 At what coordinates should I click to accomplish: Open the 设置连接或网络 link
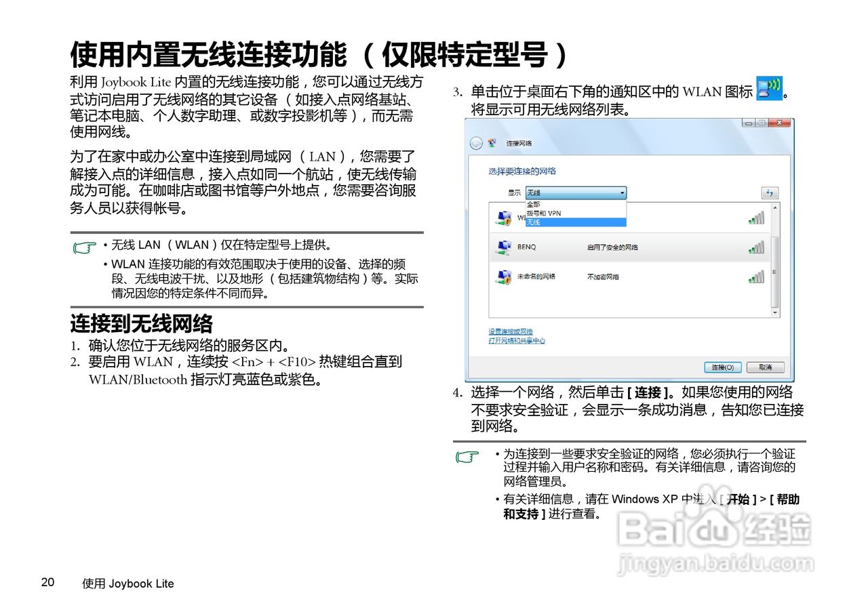pos(511,331)
